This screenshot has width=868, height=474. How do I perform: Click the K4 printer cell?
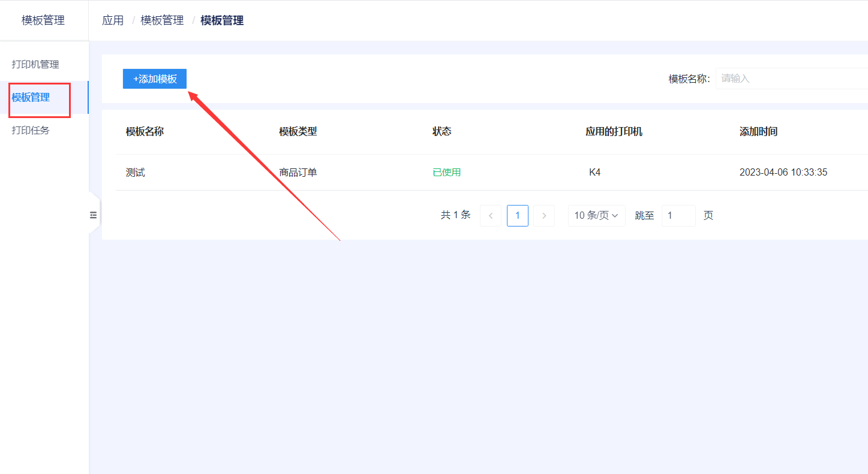coord(594,173)
